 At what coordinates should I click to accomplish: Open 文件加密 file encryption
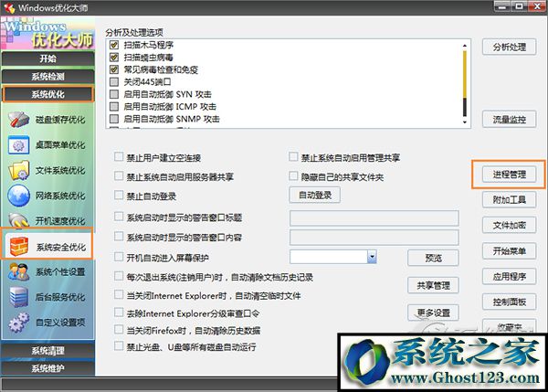(510, 225)
